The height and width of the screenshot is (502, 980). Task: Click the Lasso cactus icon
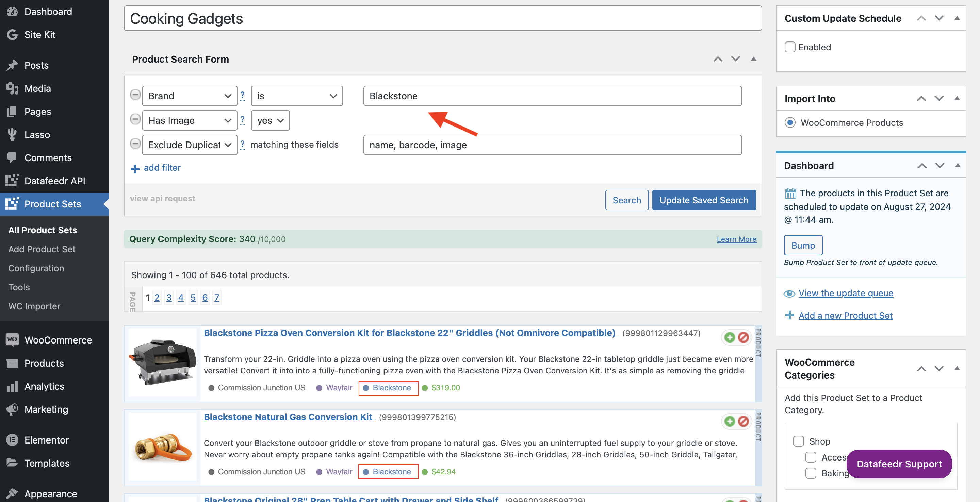[12, 135]
